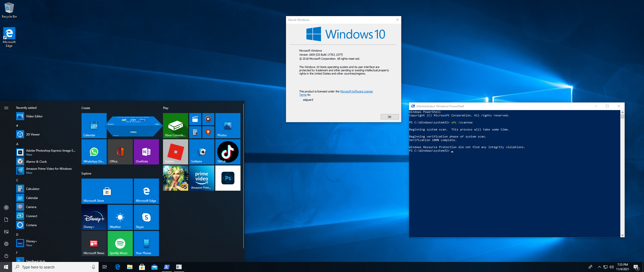
Task: Open the volume icon in system tray
Action: (612, 267)
